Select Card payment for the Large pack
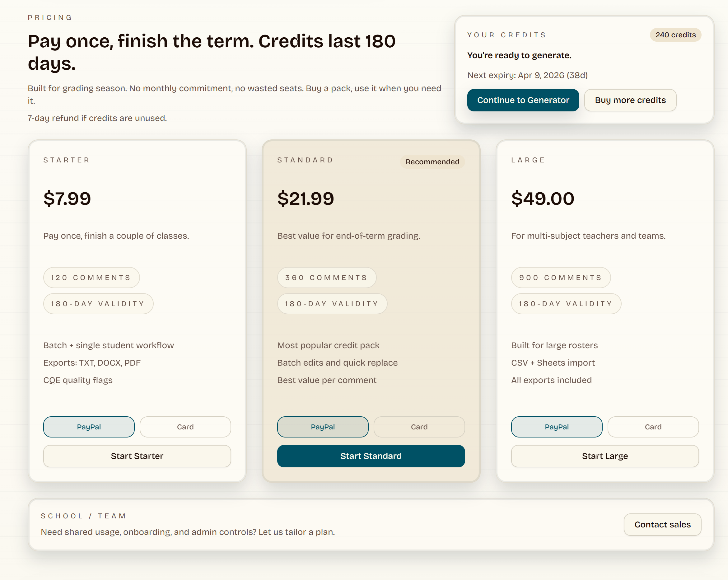Viewport: 728px width, 580px height. [x=653, y=427]
